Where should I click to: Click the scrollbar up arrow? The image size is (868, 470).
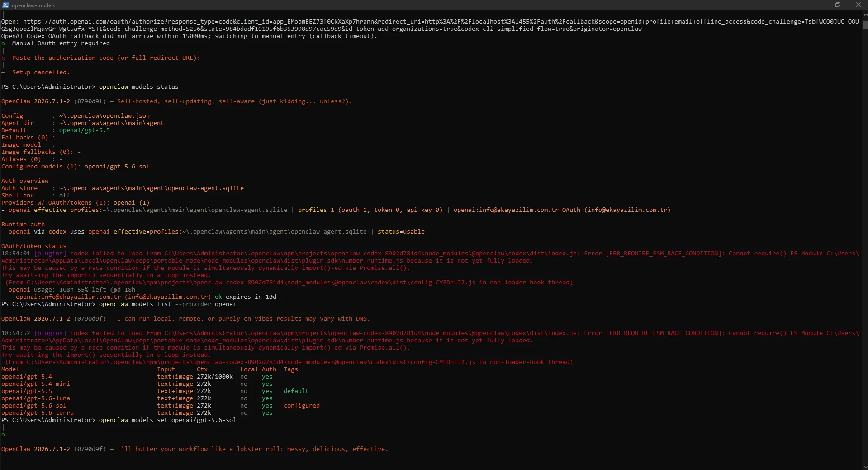(x=865, y=14)
